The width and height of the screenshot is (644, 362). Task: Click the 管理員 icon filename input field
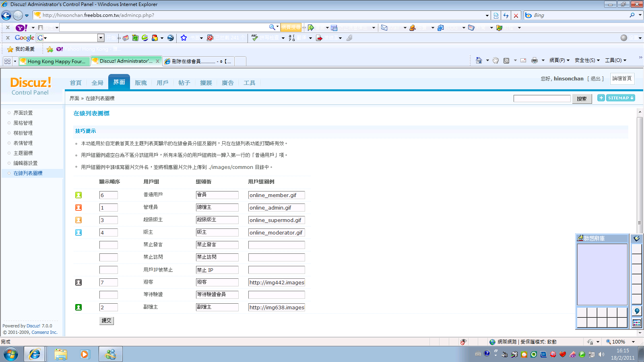[276, 208]
